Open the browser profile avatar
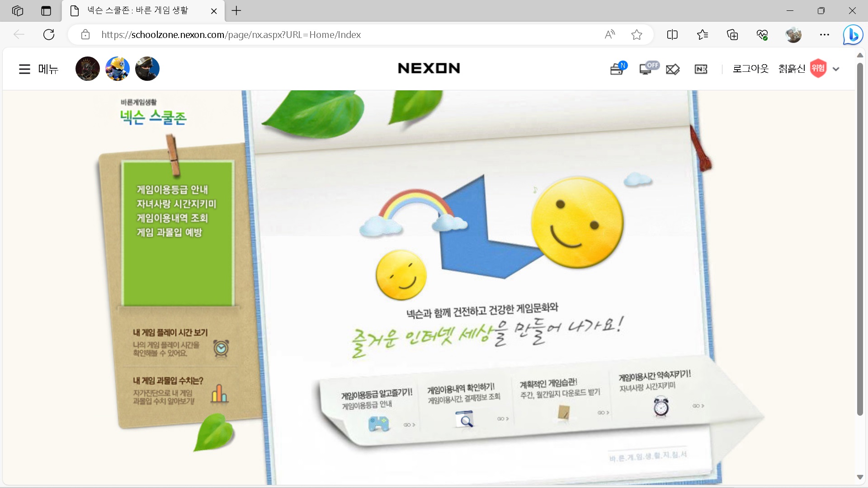Image resolution: width=868 pixels, height=488 pixels. [793, 35]
